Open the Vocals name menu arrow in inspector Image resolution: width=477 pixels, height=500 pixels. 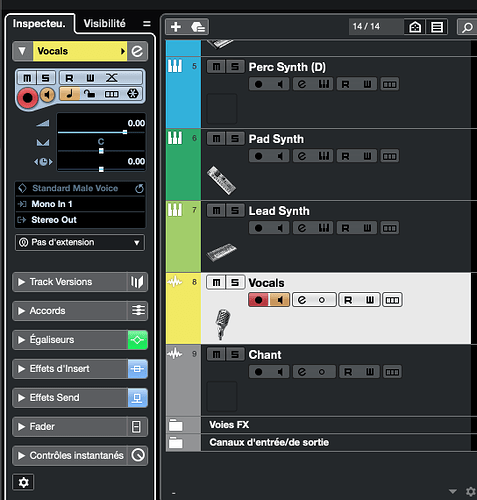point(123,51)
